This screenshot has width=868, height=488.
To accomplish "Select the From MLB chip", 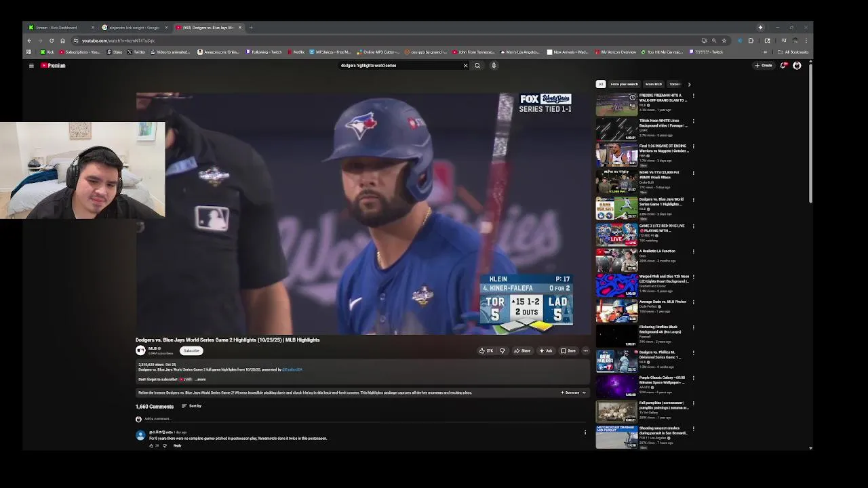I will [x=654, y=84].
